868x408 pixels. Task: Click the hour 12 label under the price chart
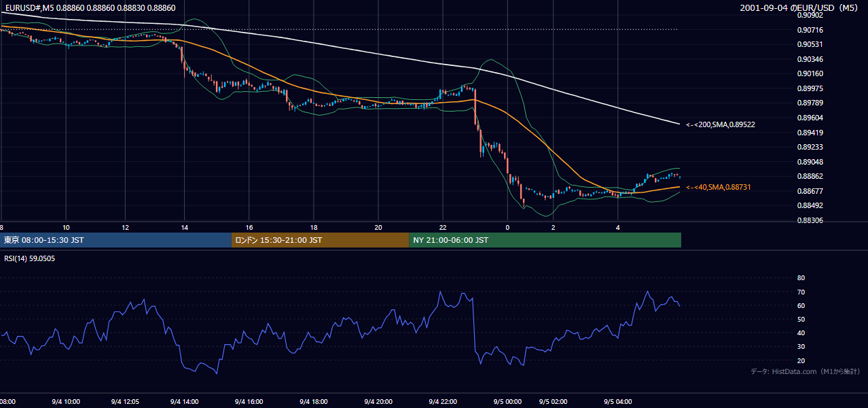click(x=126, y=227)
